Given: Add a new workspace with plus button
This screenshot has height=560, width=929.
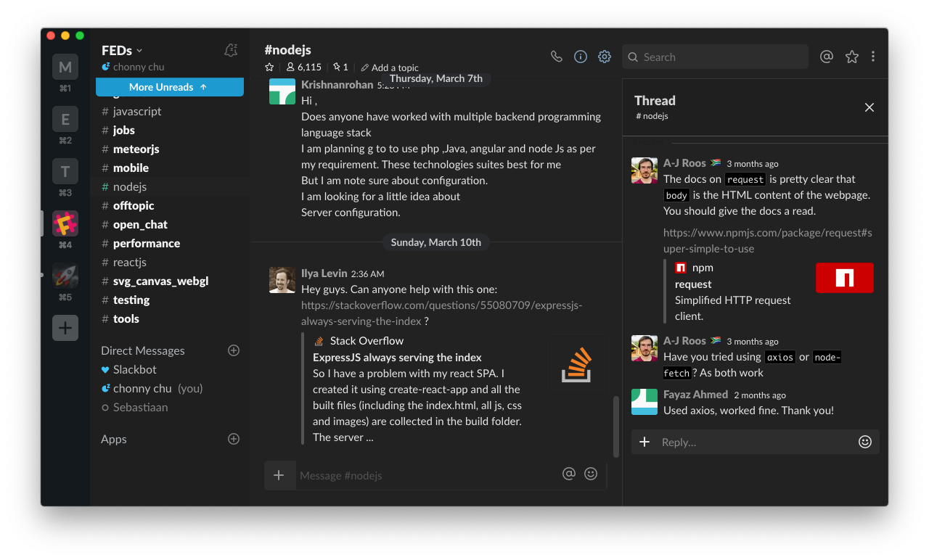Looking at the screenshot, I should [65, 328].
